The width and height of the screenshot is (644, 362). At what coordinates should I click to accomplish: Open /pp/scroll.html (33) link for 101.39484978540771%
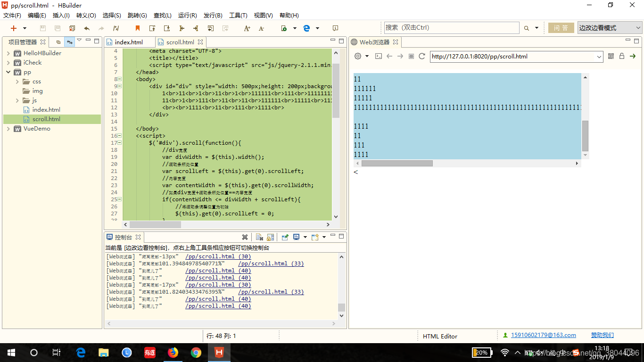271,264
